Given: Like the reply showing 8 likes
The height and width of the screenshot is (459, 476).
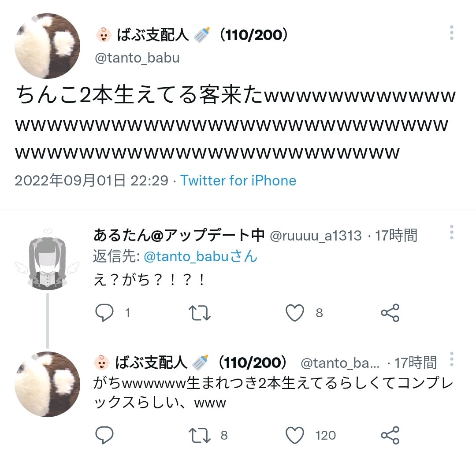Looking at the screenshot, I should point(295,313).
